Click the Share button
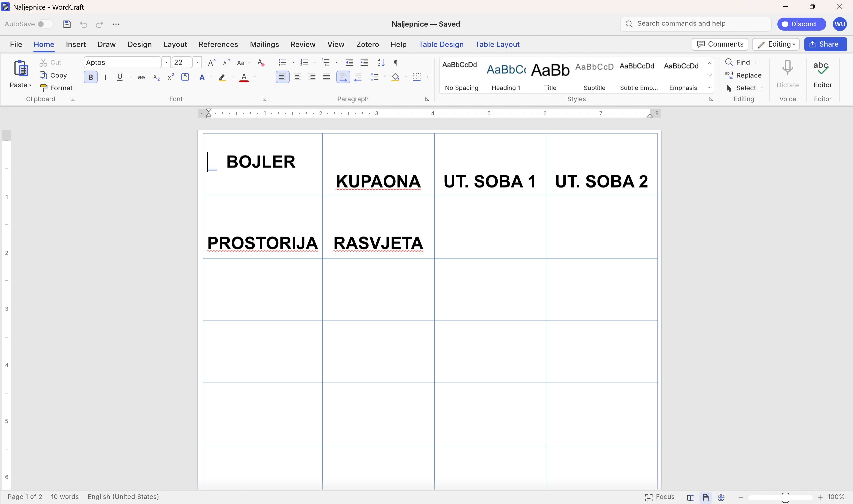Image resolution: width=853 pixels, height=504 pixels. click(x=825, y=45)
